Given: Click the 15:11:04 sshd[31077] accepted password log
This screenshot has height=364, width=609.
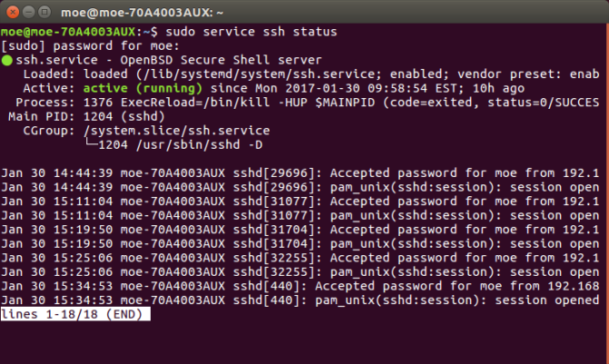Looking at the screenshot, I should [x=300, y=200].
